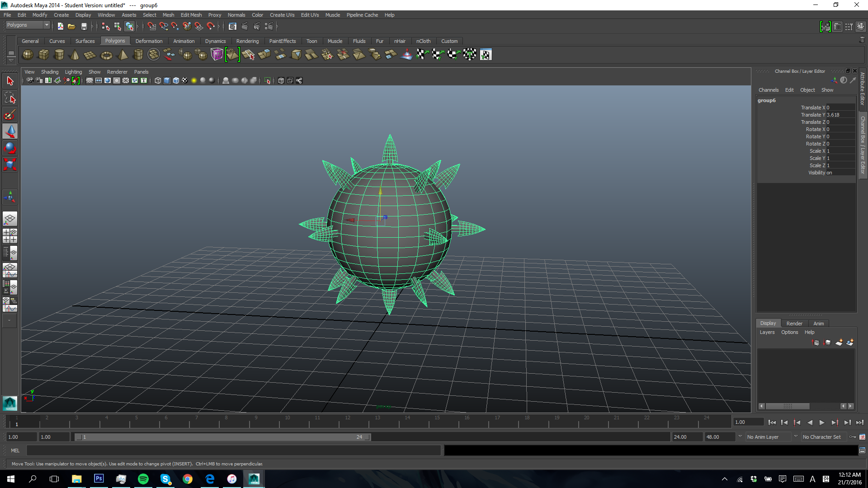Collapse the file buttons group in status line
Viewport: 868px width, 488px height.
coord(53,26)
